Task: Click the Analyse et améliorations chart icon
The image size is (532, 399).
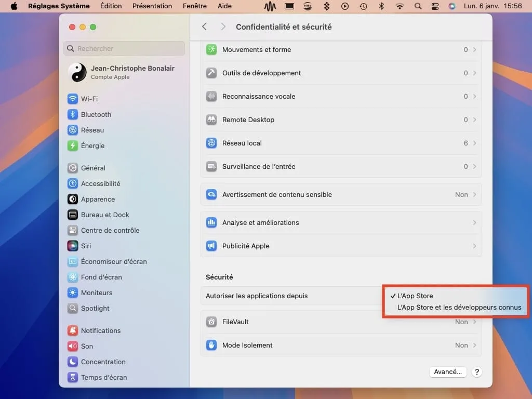Action: [211, 222]
